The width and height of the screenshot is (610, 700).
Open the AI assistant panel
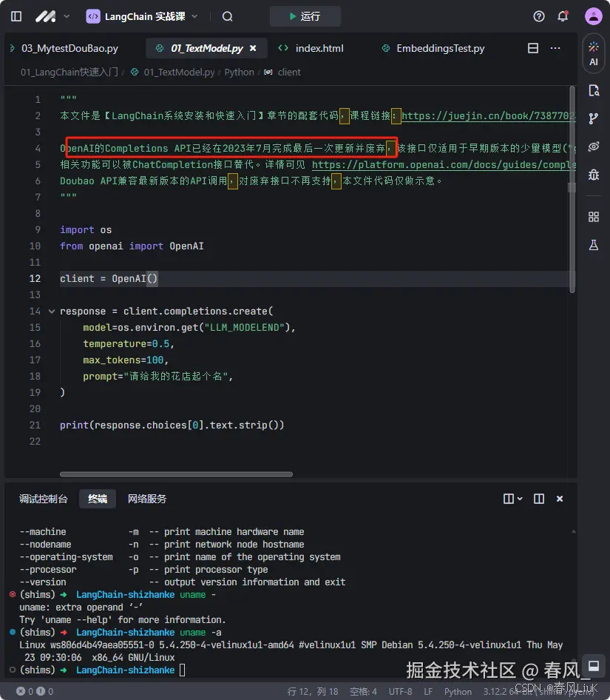point(593,53)
